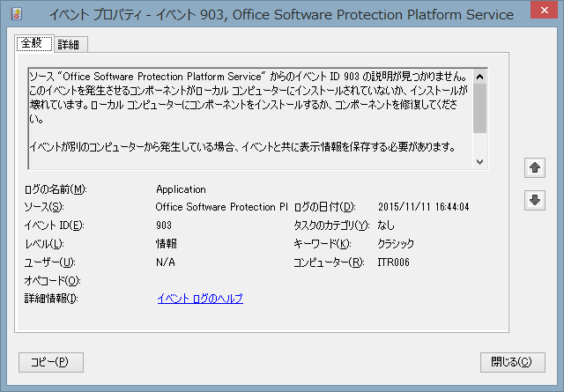Select computer name ITR006
This screenshot has height=392, width=564.
(x=394, y=263)
